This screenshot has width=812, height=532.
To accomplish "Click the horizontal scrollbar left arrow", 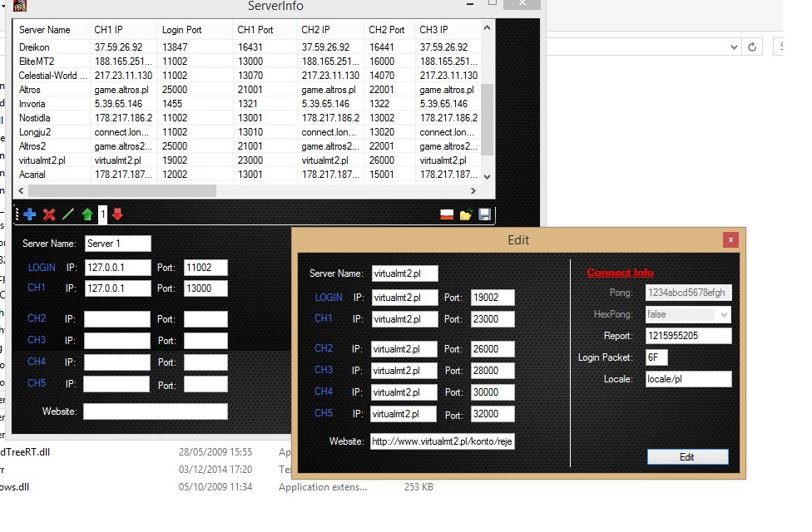I will 21,190.
